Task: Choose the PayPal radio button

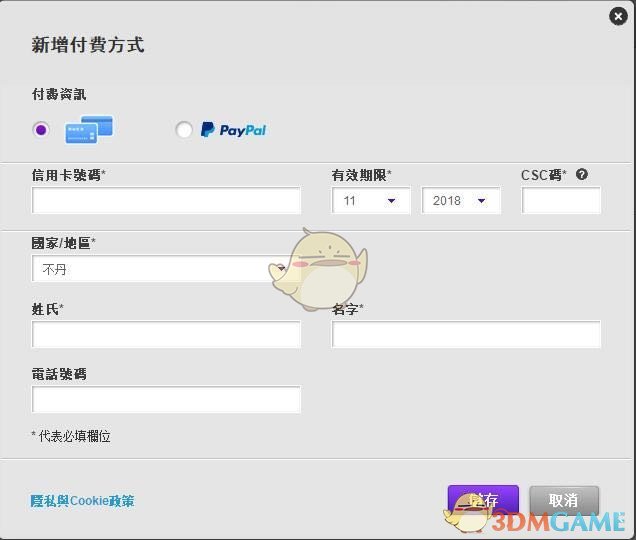Action: pos(184,130)
